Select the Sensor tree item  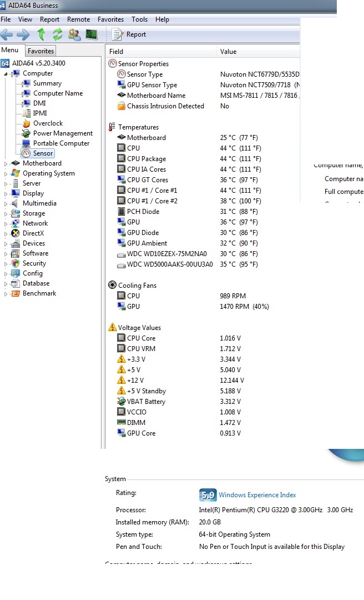coord(43,153)
